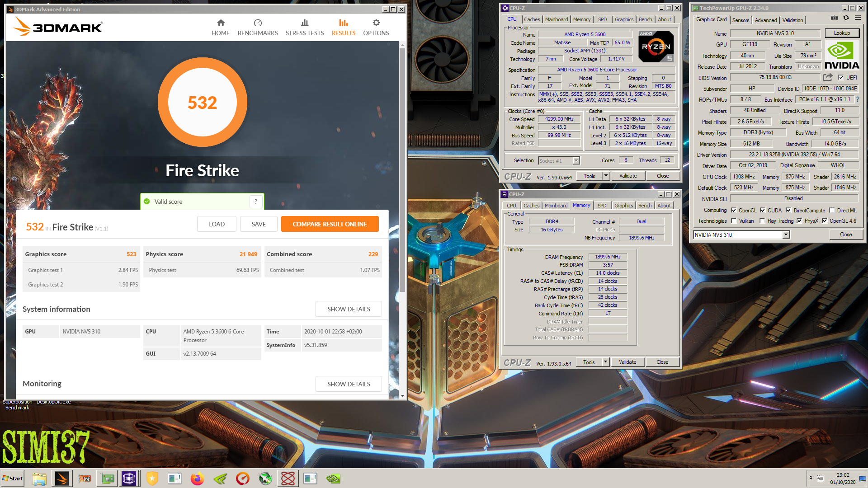The height and width of the screenshot is (488, 868).
Task: Take GPU-Z screenshot with camera icon
Action: [835, 18]
